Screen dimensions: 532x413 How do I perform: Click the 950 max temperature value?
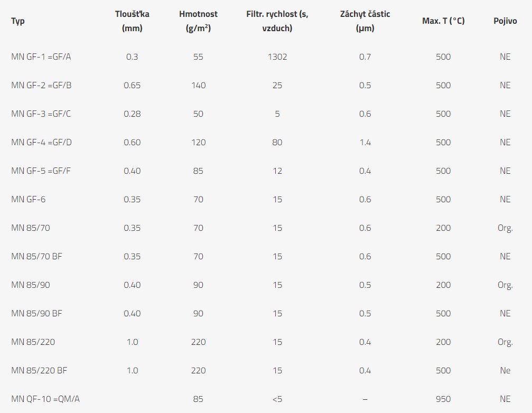(443, 399)
